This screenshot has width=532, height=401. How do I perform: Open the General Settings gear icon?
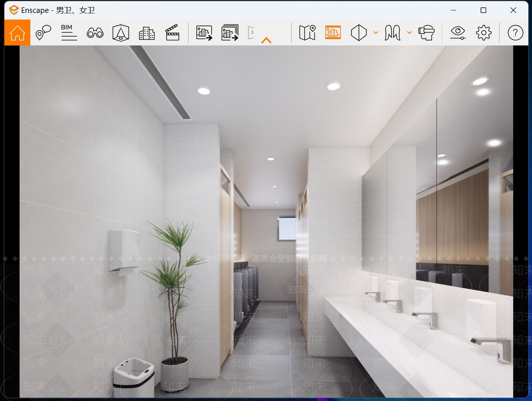483,33
